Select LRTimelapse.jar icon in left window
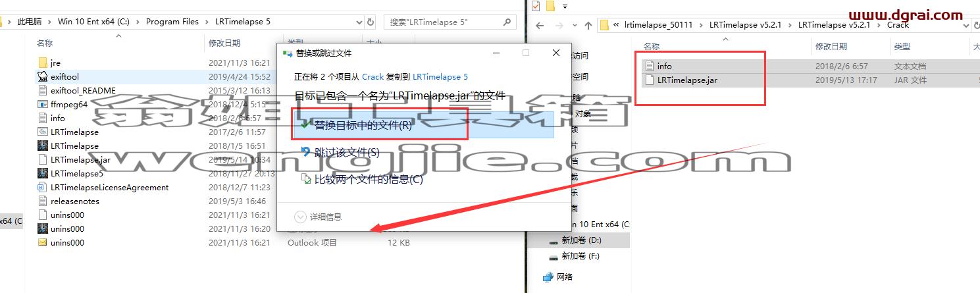 (43, 160)
